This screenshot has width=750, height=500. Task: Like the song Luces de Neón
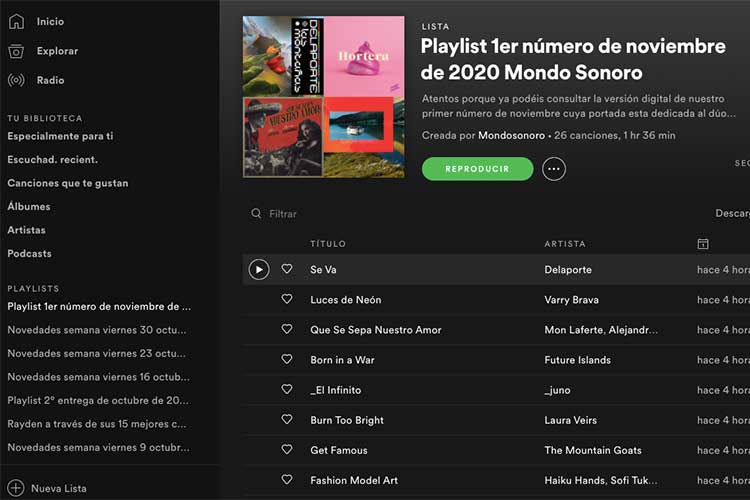pos(287,299)
